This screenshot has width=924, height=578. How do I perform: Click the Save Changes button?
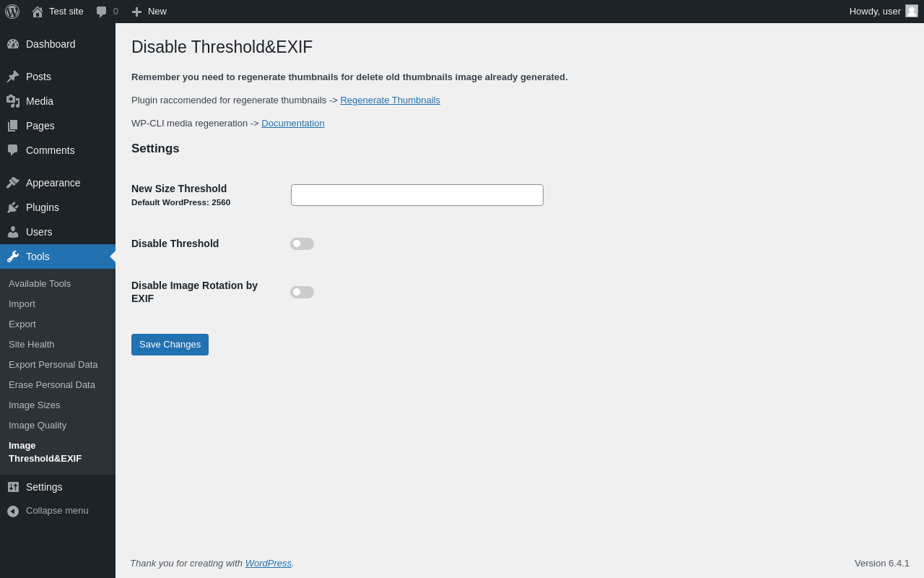(170, 345)
